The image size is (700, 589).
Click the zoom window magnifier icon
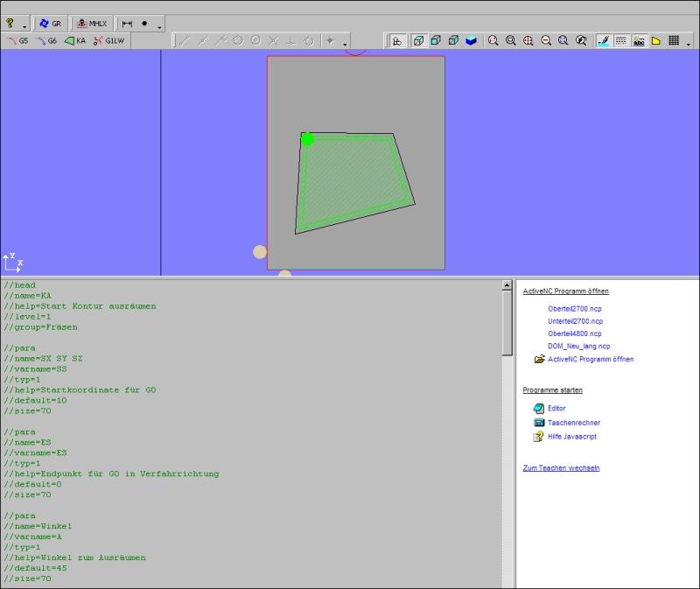pyautogui.click(x=493, y=41)
